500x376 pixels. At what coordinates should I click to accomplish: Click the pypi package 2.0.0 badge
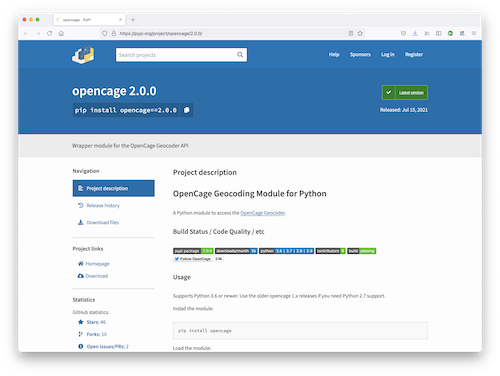(x=193, y=251)
